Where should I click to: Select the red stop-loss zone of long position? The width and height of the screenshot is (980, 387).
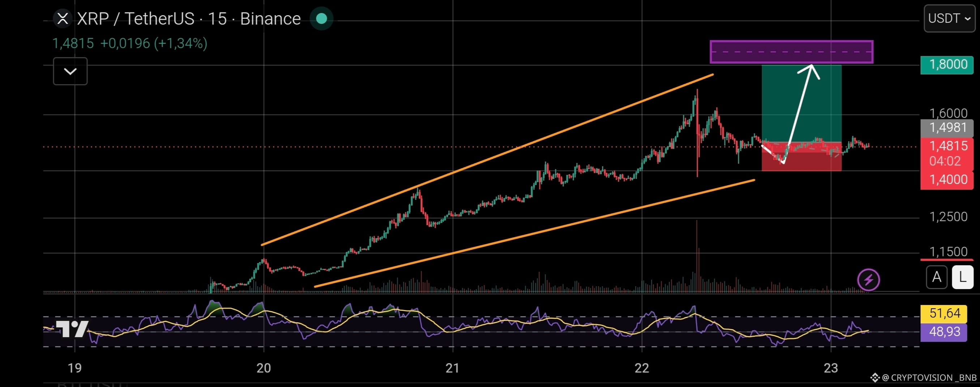[x=801, y=156]
